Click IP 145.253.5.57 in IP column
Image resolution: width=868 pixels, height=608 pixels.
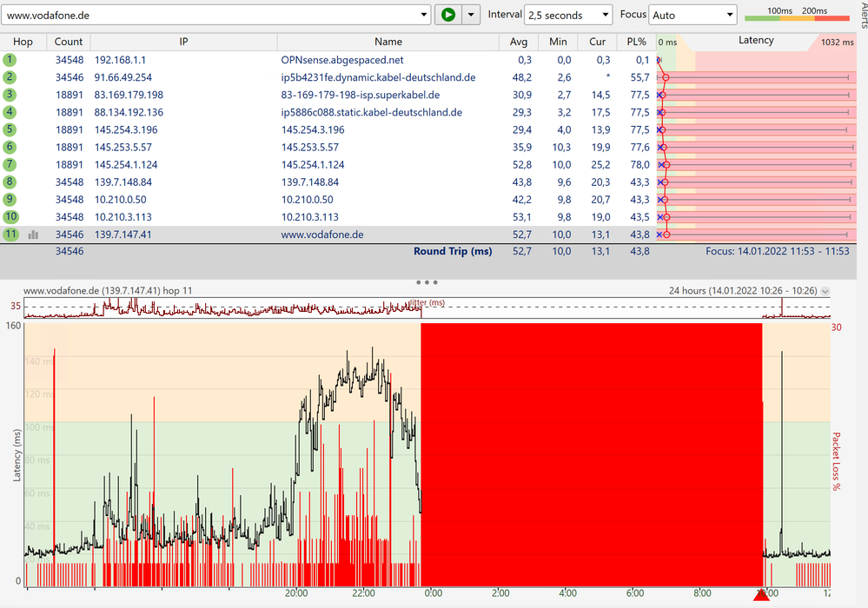(123, 147)
